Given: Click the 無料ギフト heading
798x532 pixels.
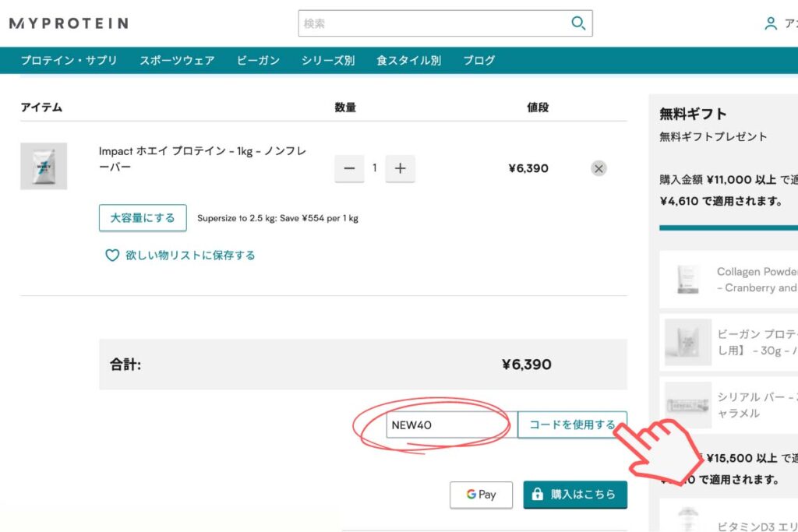Looking at the screenshot, I should click(693, 114).
